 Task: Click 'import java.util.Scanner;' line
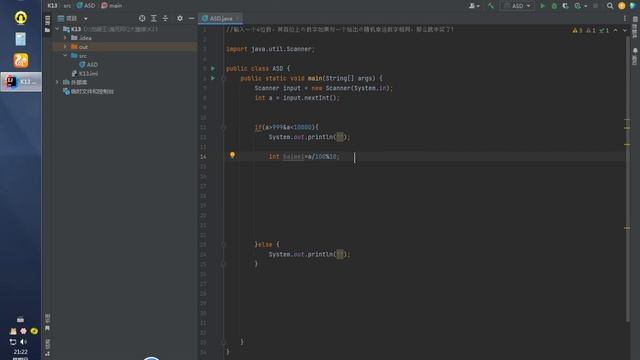click(x=270, y=49)
